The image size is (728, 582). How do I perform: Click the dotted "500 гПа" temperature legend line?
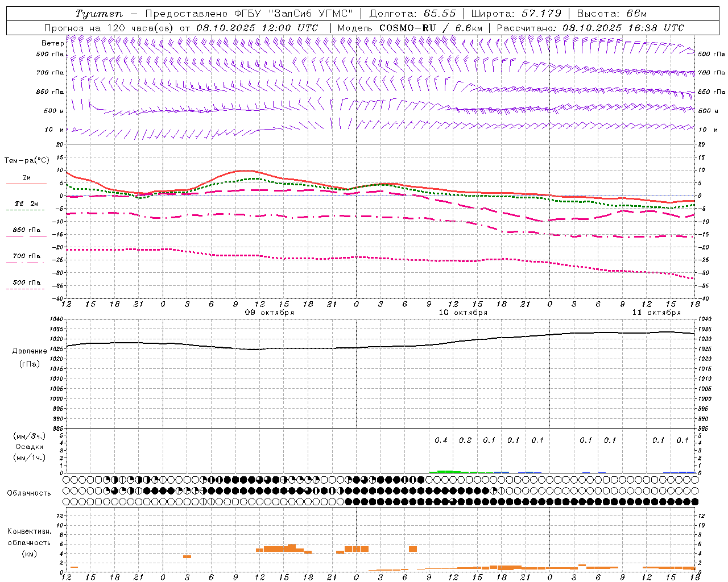[25, 289]
